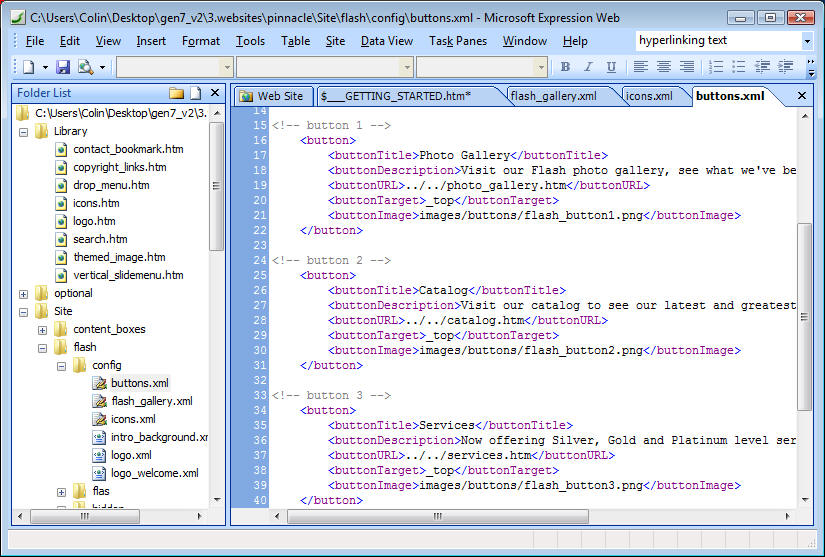Toggle Bold formatting
825x557 pixels.
(565, 67)
